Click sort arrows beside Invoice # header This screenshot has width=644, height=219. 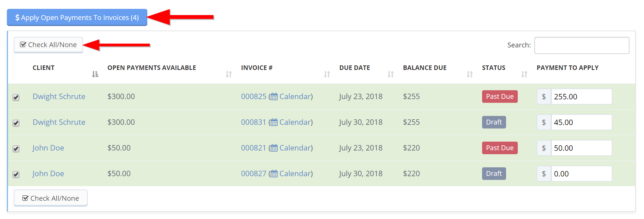[x=327, y=74]
